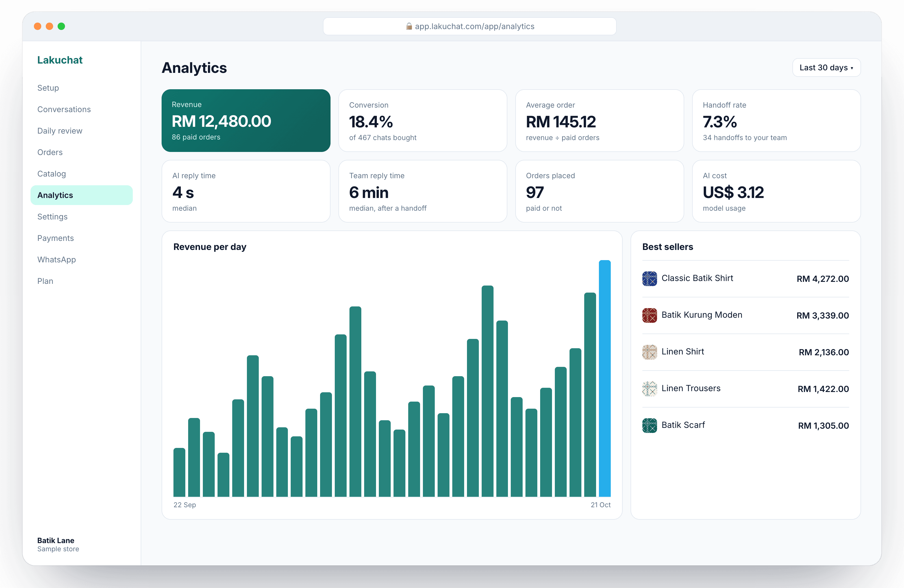Viewport: 904px width, 588px height.
Task: Click the Sample store label
Action: coord(58,549)
